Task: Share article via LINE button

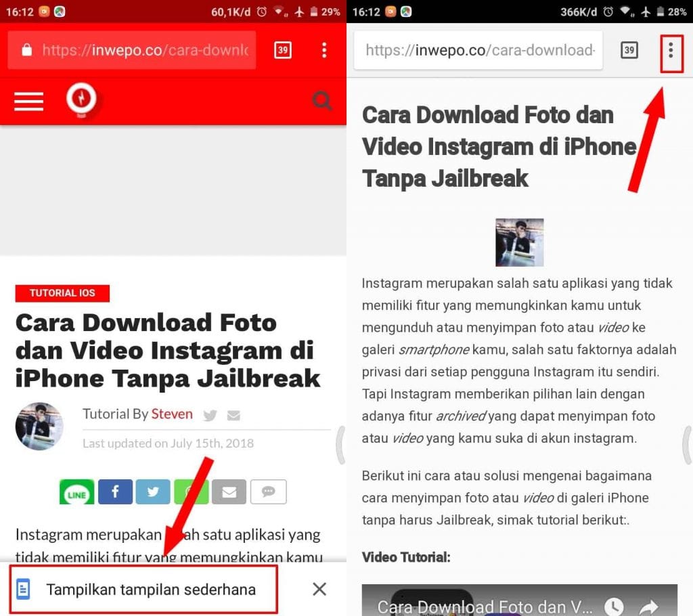Action: point(77,491)
